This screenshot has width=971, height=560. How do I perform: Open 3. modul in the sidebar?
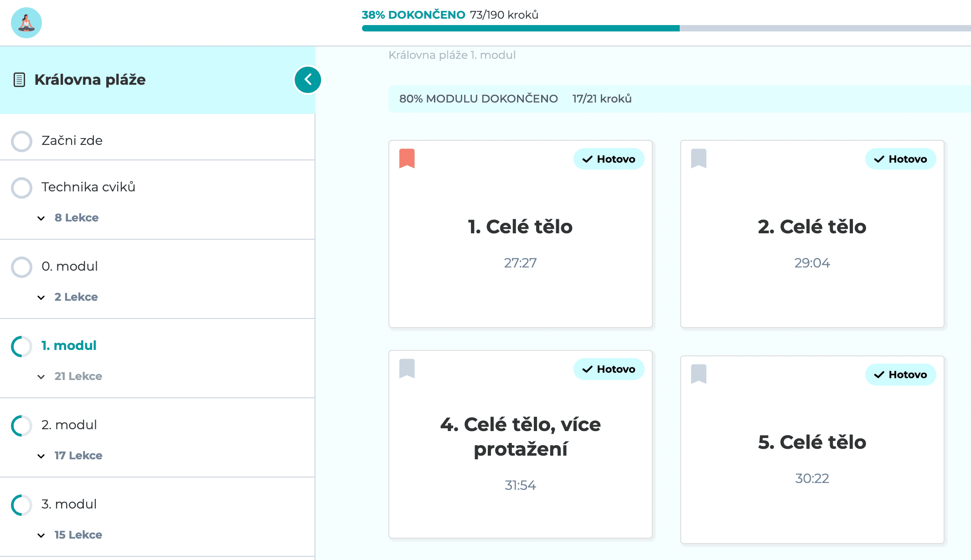[69, 504]
